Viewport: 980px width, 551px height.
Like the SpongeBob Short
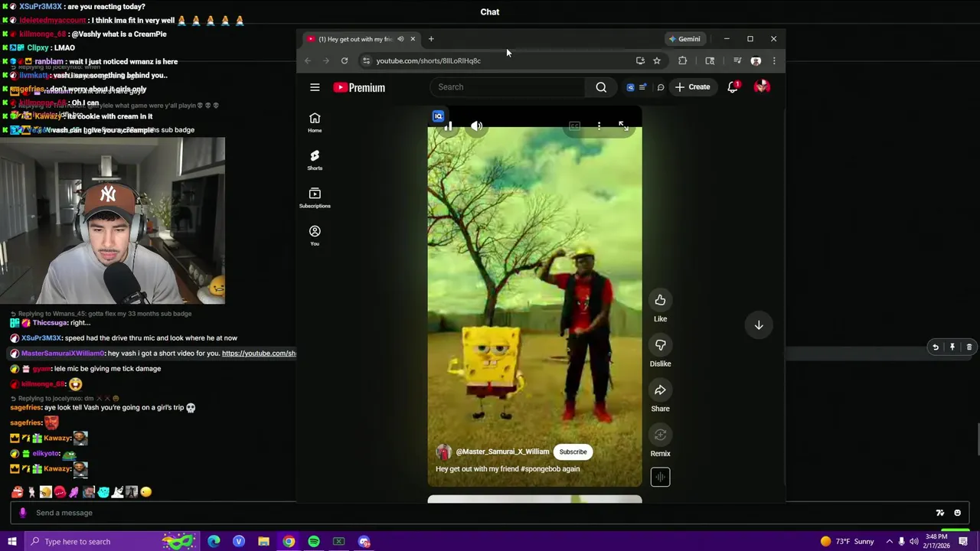pyautogui.click(x=660, y=300)
